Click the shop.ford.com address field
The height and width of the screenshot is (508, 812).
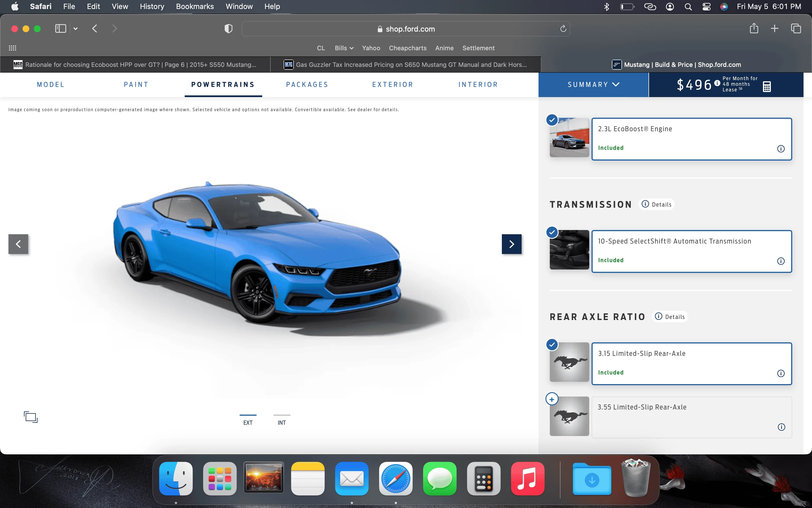click(406, 29)
